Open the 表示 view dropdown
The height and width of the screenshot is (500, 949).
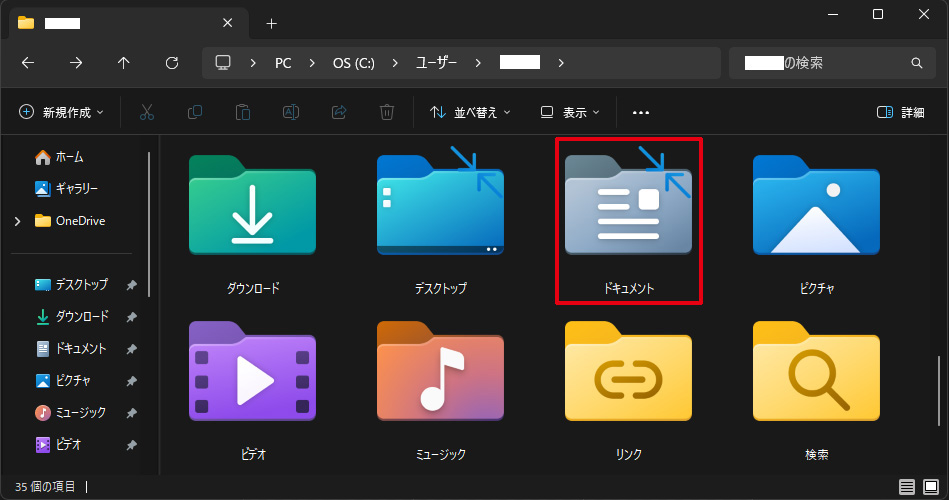(570, 112)
